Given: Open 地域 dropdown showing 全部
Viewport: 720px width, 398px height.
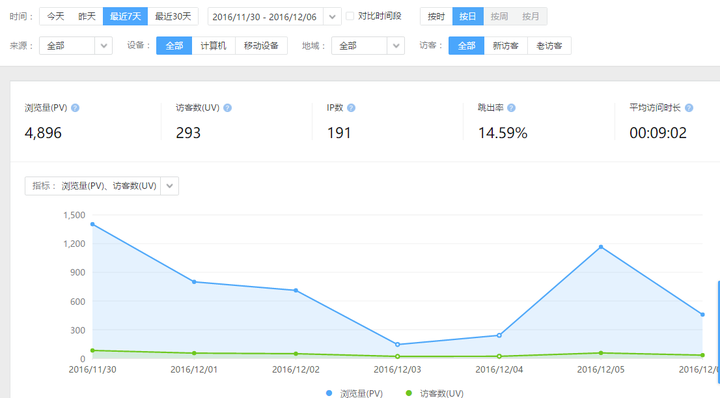Looking at the screenshot, I should pos(368,45).
